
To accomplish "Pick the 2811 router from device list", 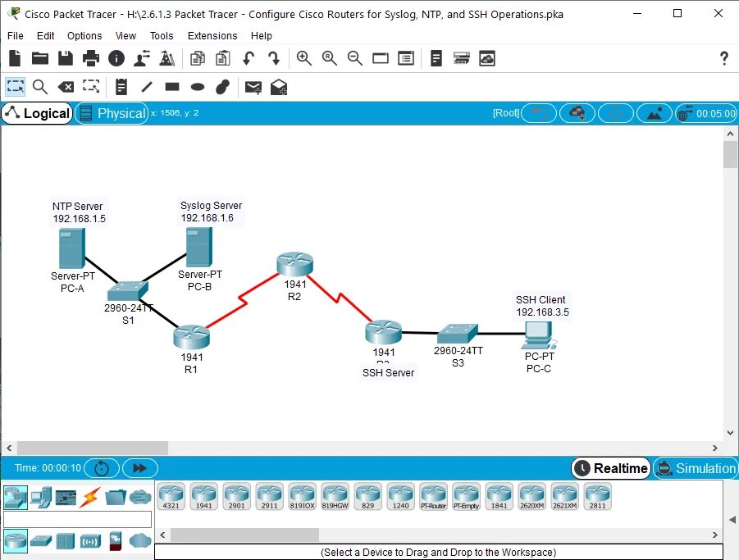I will pyautogui.click(x=598, y=496).
